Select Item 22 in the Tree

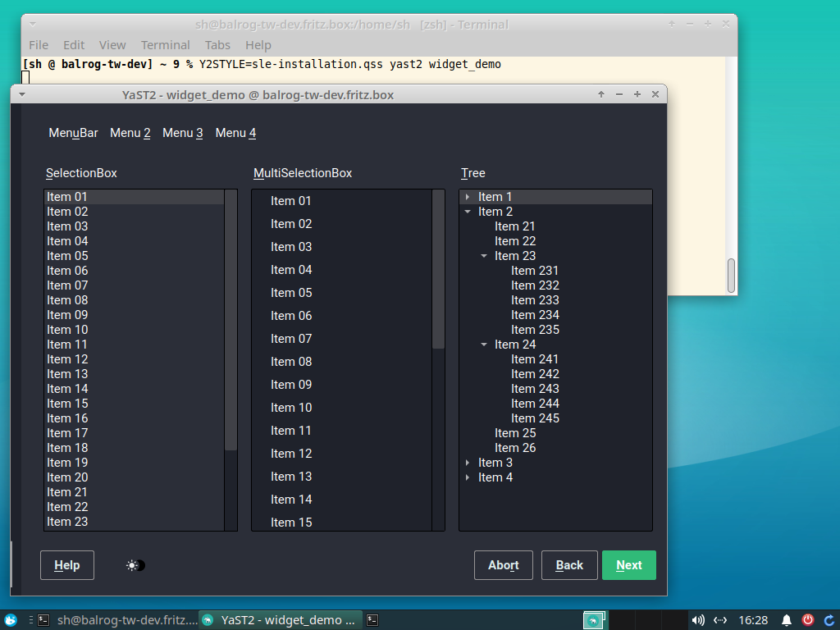[x=515, y=241]
